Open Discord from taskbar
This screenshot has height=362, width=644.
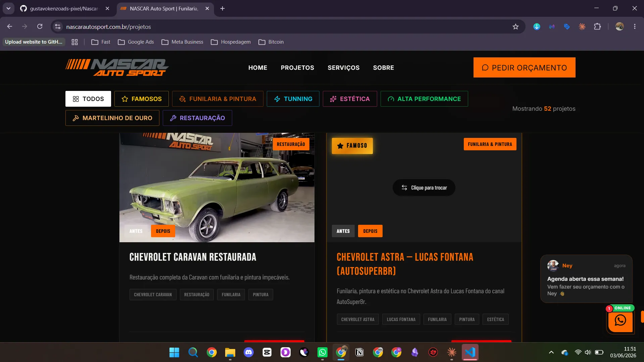pos(249,352)
